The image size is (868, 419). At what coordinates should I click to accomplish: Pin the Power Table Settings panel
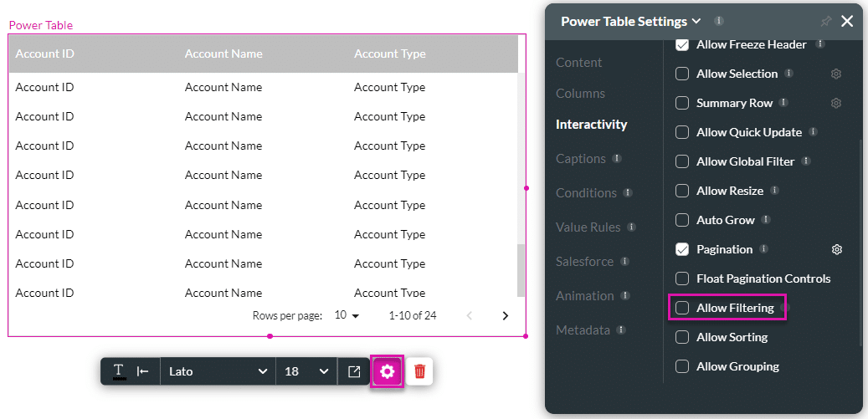point(825,21)
